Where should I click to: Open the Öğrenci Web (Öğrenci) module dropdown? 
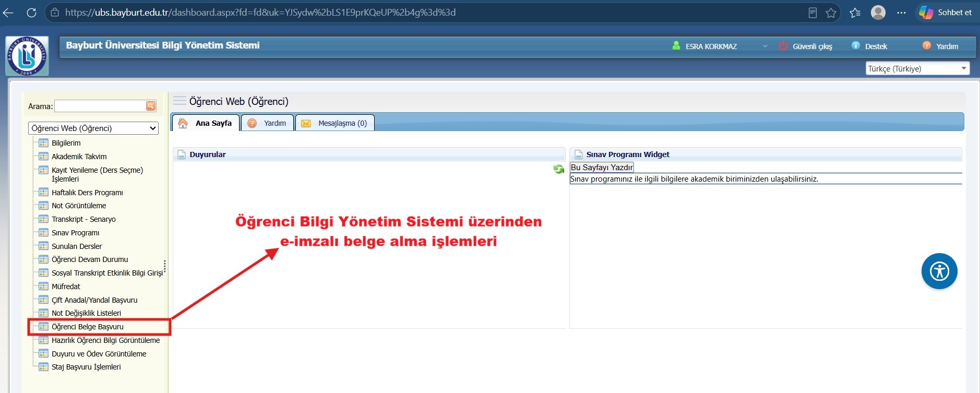93,128
